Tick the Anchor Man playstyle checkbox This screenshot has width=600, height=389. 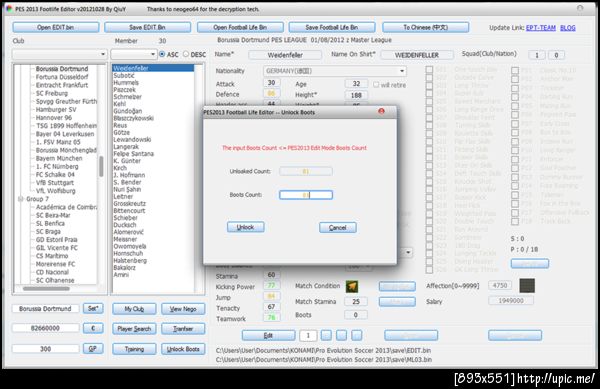(x=515, y=79)
